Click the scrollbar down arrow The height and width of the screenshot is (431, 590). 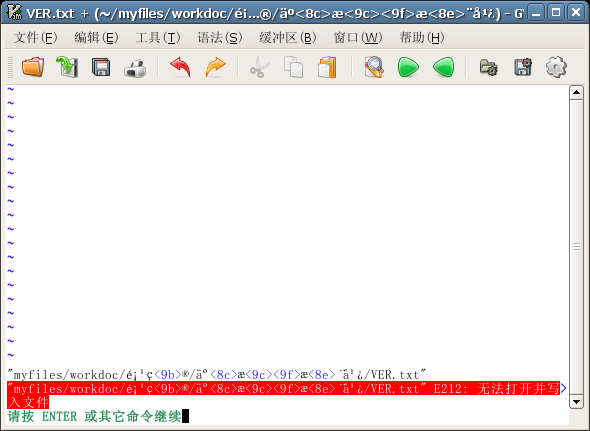pyautogui.click(x=576, y=402)
